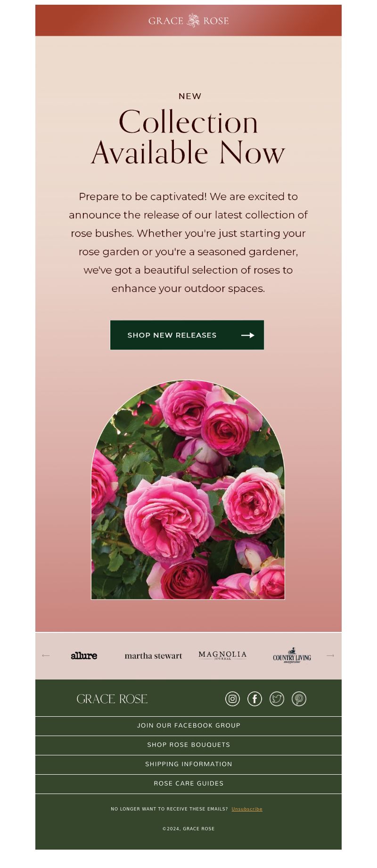The image size is (377, 868).
Task: Click the Country Living magazine logo
Action: [292, 655]
